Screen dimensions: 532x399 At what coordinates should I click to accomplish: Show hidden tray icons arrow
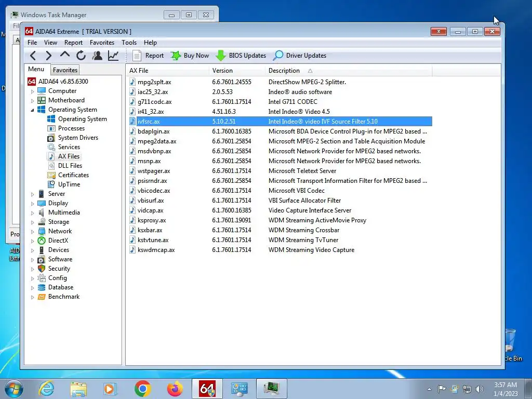click(x=429, y=389)
